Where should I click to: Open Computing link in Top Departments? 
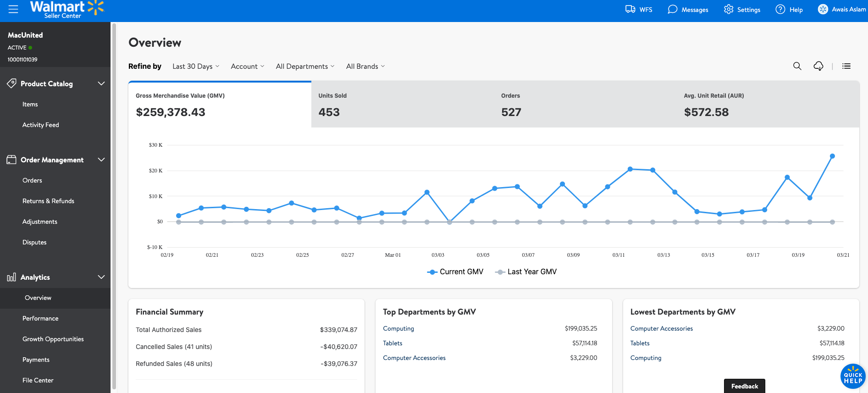[x=398, y=329]
